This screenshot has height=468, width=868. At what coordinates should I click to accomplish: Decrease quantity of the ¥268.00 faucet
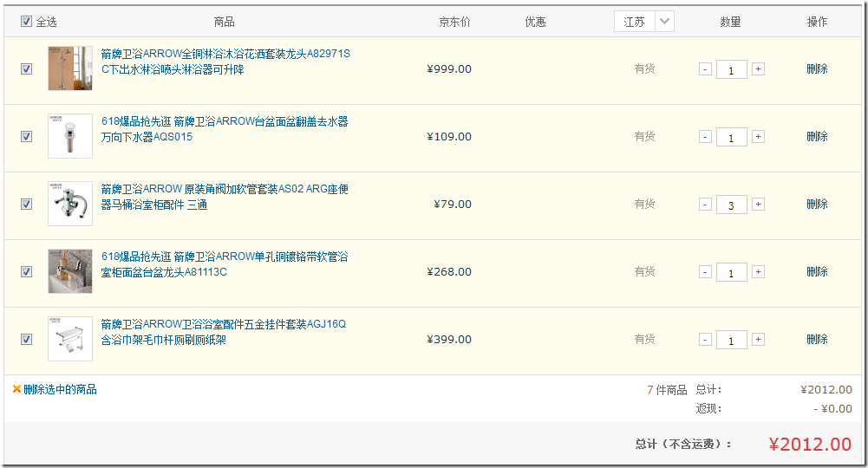pos(705,271)
